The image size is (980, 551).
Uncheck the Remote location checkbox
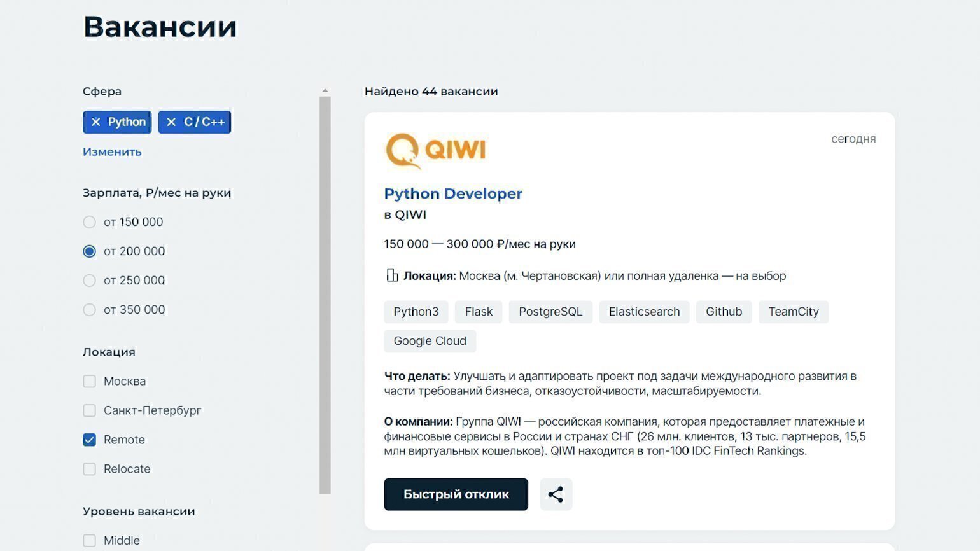[x=90, y=440]
